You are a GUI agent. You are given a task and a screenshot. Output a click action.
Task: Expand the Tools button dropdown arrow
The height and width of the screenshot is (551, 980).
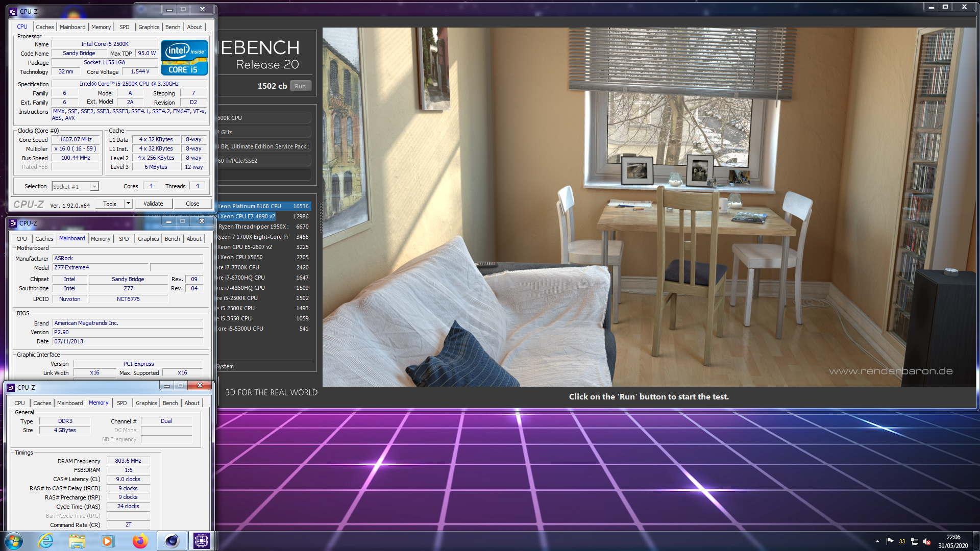click(128, 204)
